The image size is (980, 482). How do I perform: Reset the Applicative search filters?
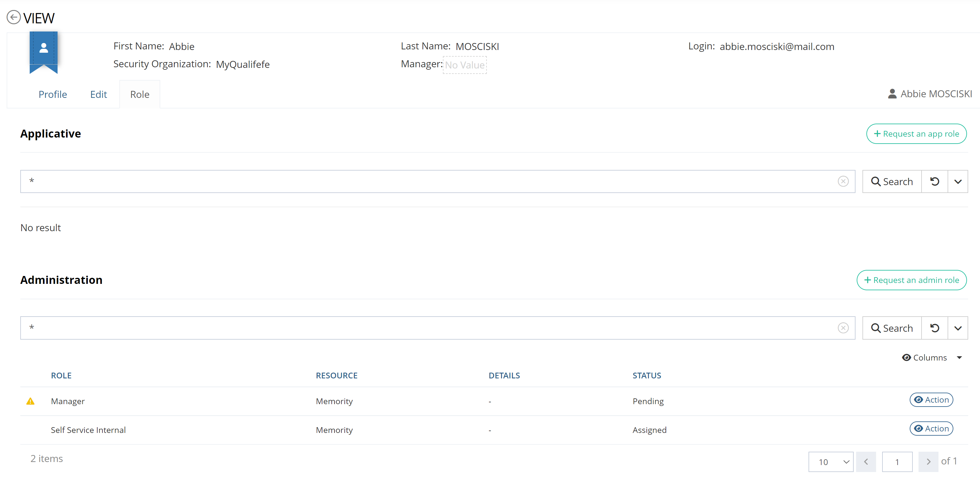[934, 181]
